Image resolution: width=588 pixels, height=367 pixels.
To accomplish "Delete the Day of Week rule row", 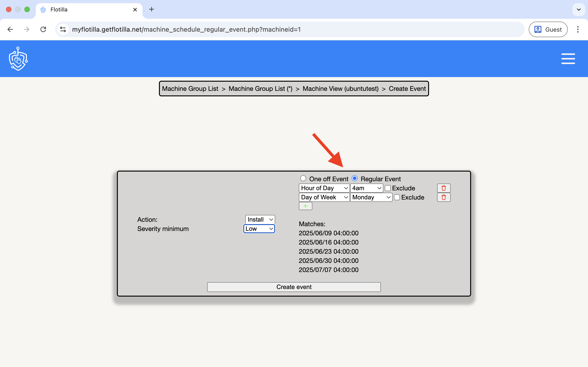I will pos(444,197).
